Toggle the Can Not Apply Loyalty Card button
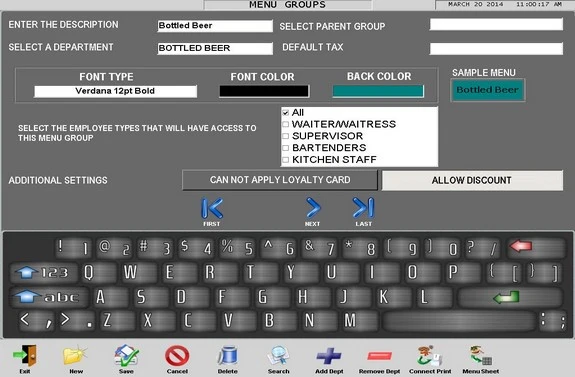Image resolution: width=575 pixels, height=377 pixels. (280, 180)
